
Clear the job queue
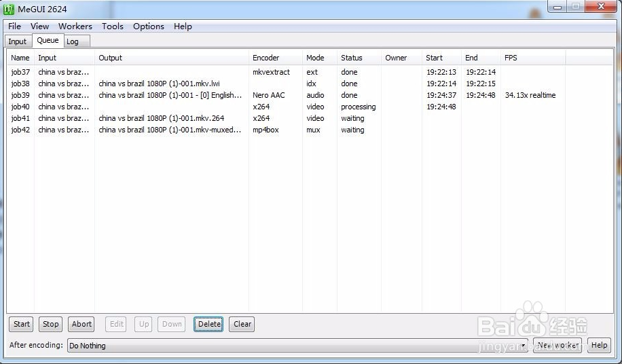coord(242,324)
